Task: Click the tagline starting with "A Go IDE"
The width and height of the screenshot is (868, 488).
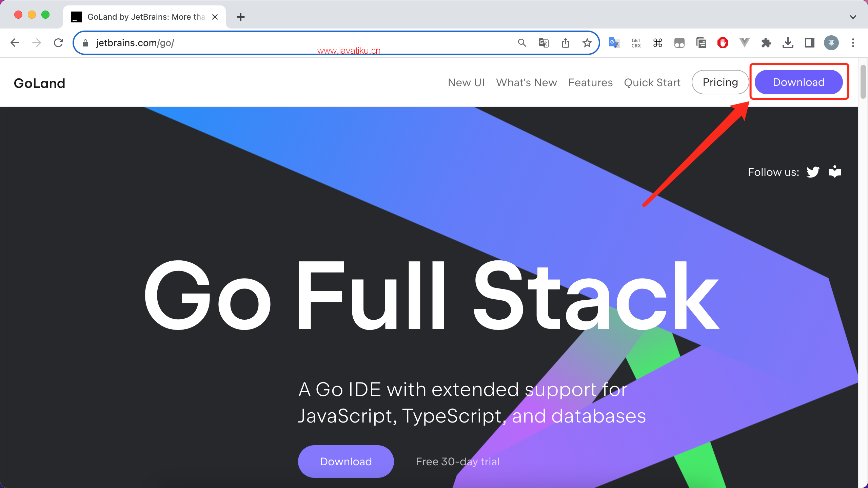Action: tap(472, 402)
